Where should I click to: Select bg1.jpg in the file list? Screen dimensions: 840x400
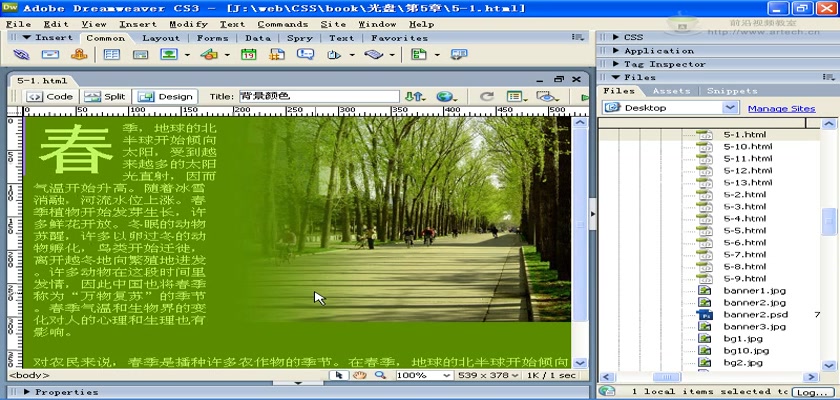(742, 338)
